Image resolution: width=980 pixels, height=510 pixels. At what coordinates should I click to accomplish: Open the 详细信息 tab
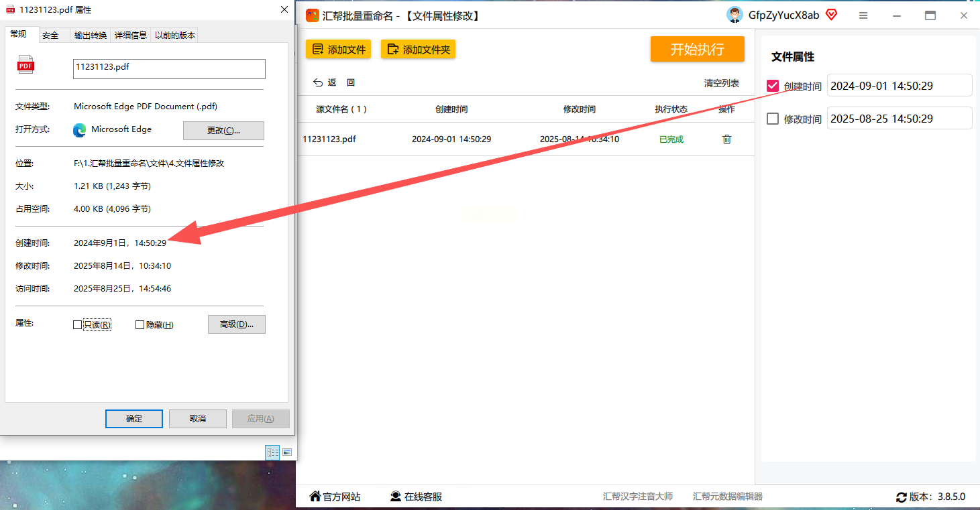[131, 36]
